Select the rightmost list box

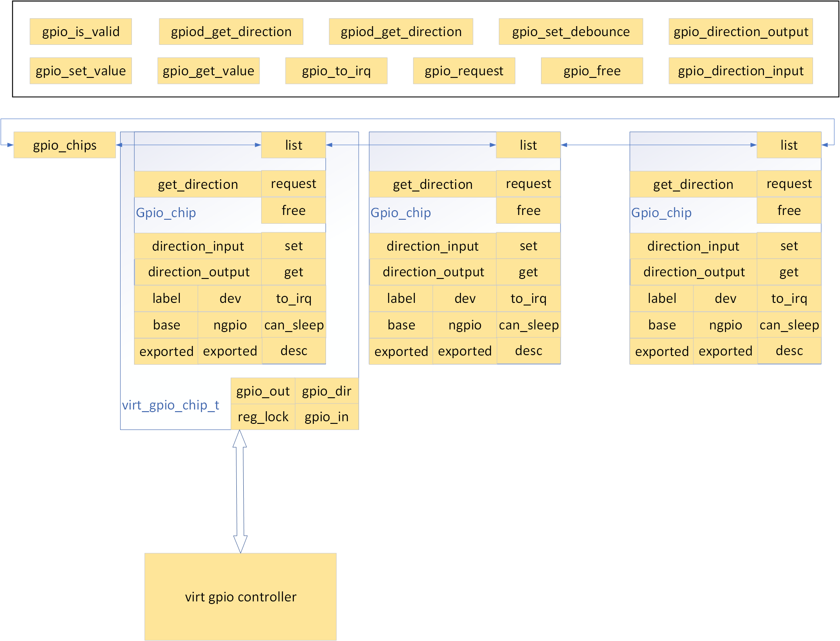789,145
